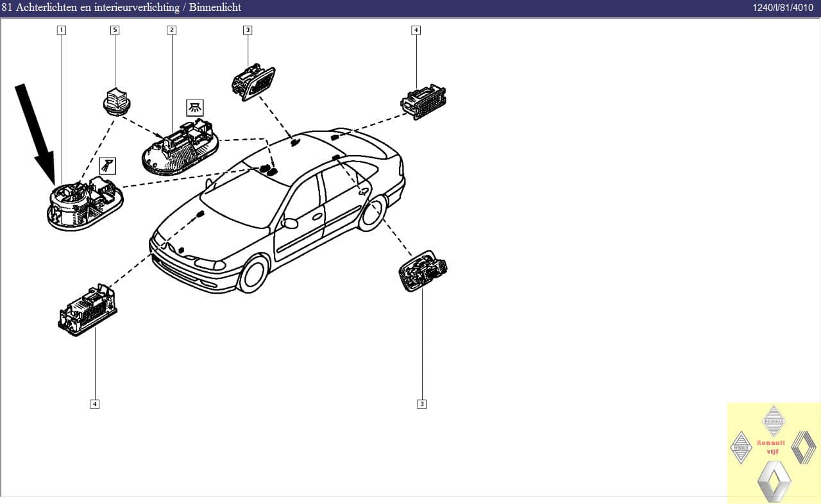Click reference code 1240/I/81/4010
Screen dimensions: 821x504
[783, 8]
